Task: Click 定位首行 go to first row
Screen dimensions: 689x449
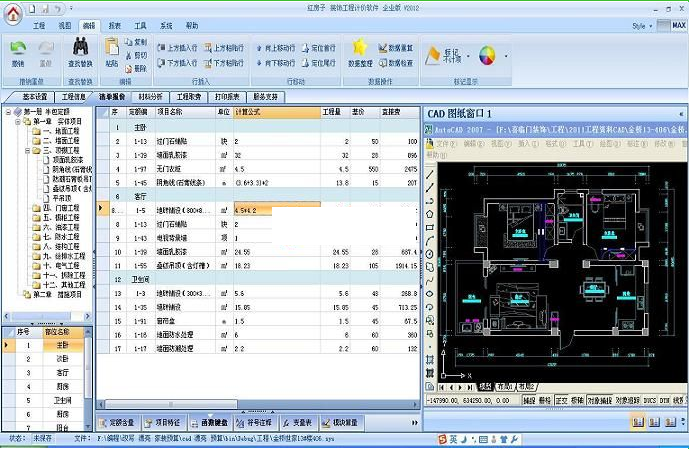Action: click(320, 47)
